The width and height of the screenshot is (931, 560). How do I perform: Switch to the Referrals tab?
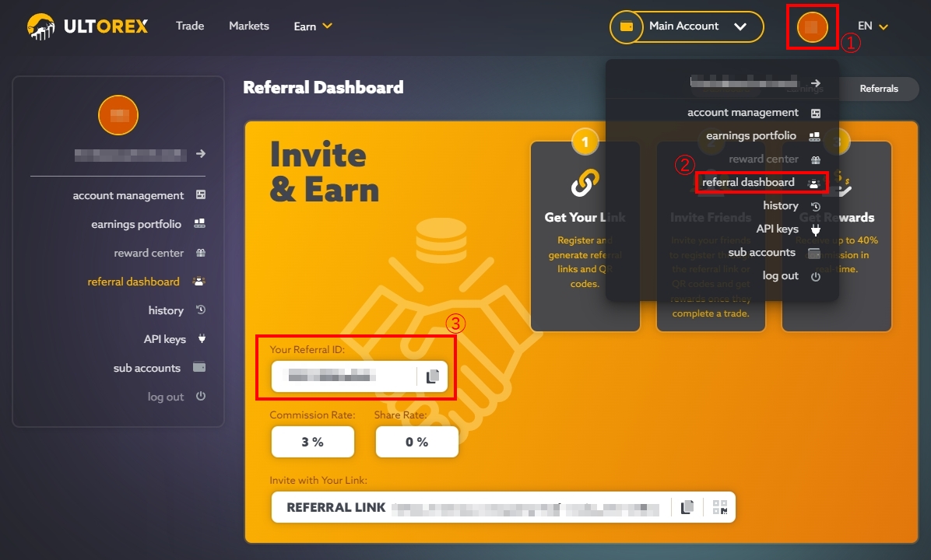click(879, 89)
